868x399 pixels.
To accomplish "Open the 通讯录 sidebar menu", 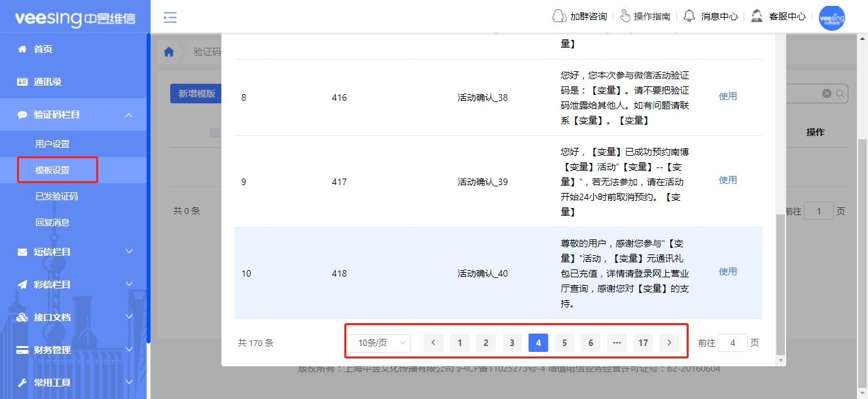I will (x=73, y=82).
